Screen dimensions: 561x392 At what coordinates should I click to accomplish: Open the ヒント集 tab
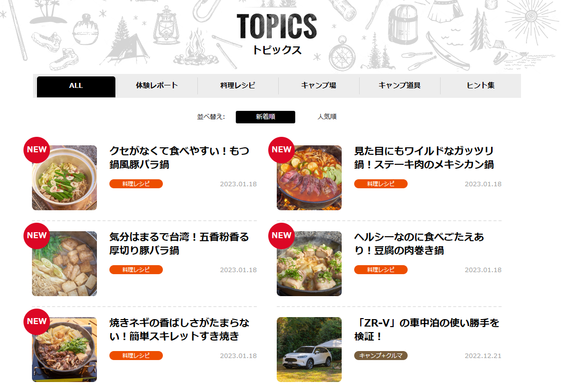click(481, 86)
